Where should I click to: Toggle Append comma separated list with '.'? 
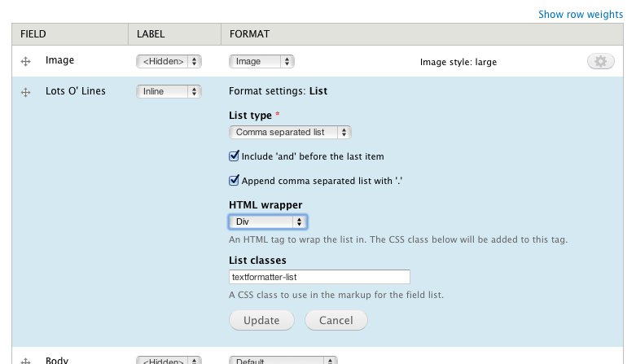coord(235,181)
